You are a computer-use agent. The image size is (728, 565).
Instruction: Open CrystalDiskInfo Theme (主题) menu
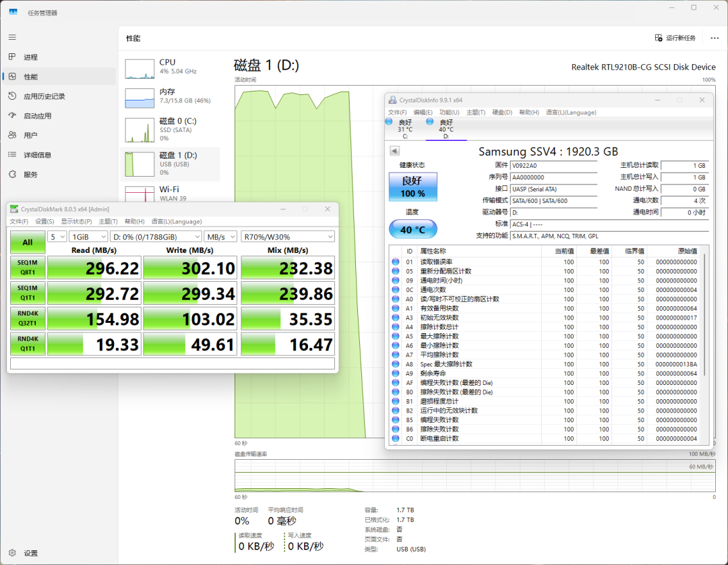476,113
